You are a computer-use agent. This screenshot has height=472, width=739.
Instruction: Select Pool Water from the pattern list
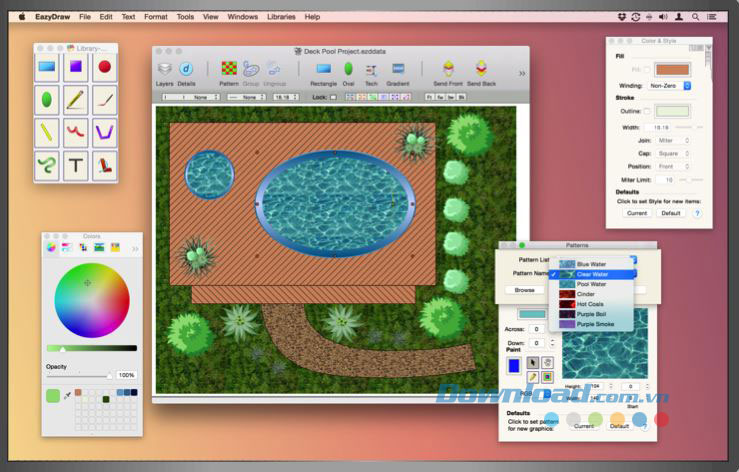(x=591, y=284)
